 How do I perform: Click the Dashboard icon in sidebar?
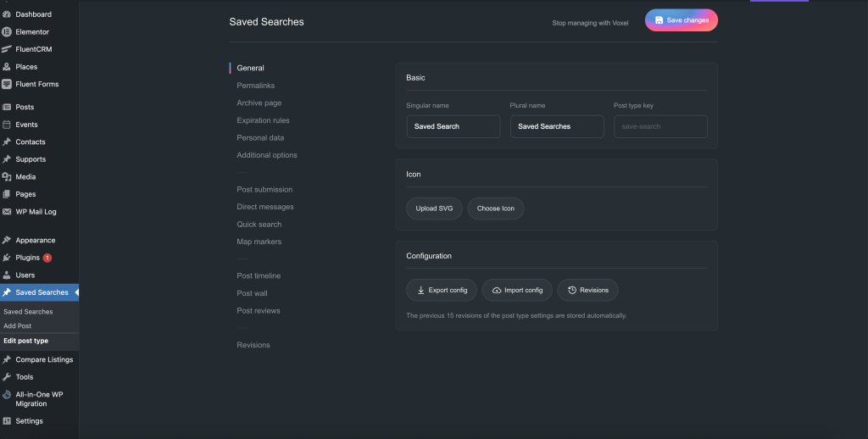tap(7, 14)
